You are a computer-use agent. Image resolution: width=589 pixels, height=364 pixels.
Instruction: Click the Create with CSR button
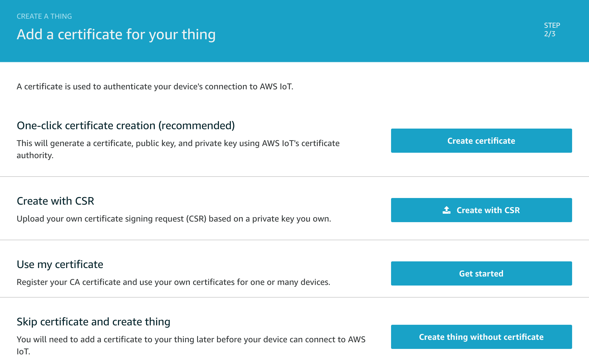(x=481, y=210)
